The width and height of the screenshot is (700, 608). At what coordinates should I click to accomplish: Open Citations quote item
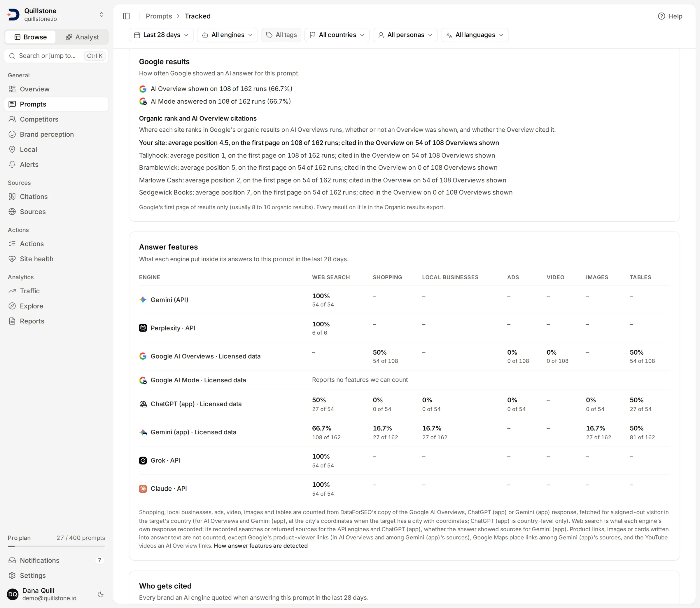pos(56,196)
